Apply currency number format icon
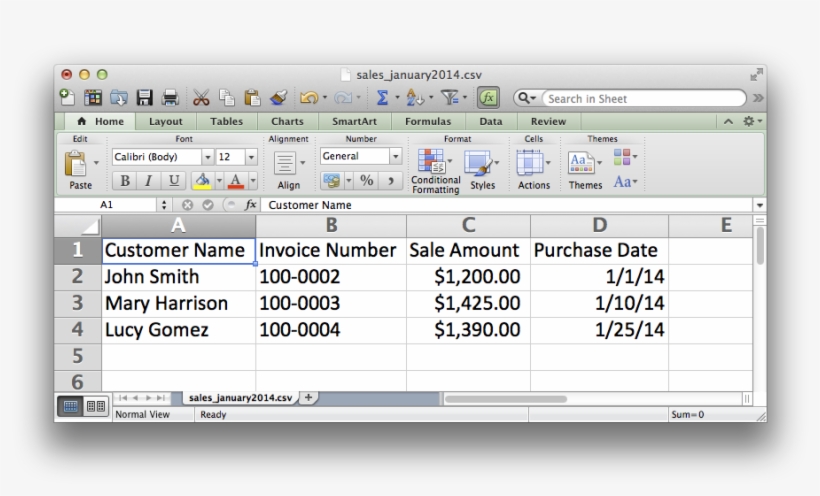This screenshot has width=820, height=496. tap(332, 181)
